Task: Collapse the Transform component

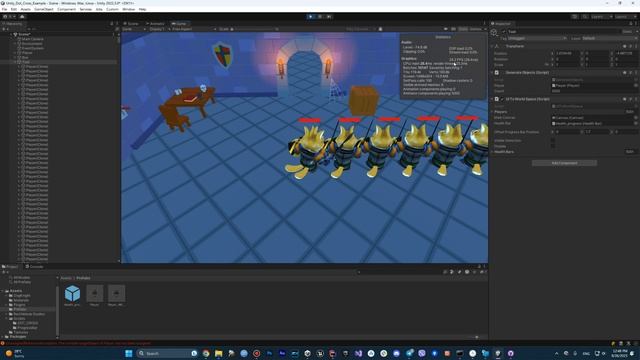Action: (492, 46)
